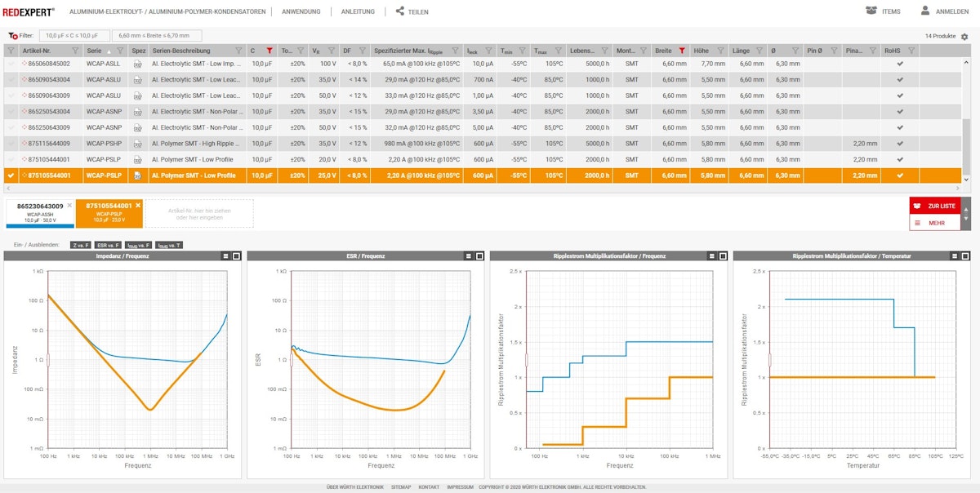Click the red filter icon in column C

pos(269,51)
